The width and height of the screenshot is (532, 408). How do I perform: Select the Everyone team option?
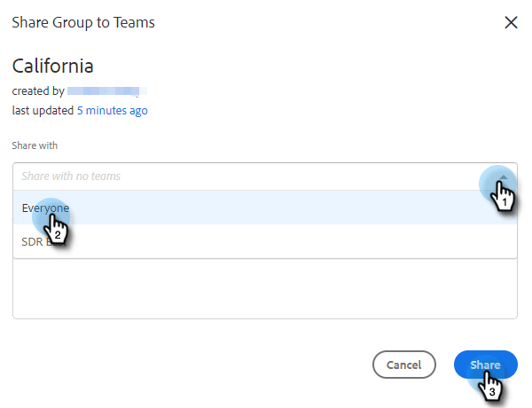46,208
